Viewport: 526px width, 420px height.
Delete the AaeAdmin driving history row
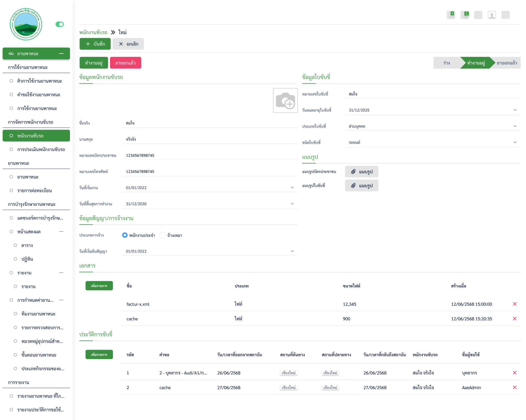514,387
